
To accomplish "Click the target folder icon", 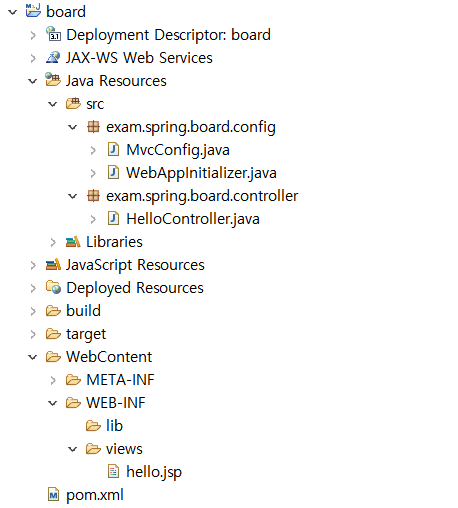I will click(x=53, y=334).
